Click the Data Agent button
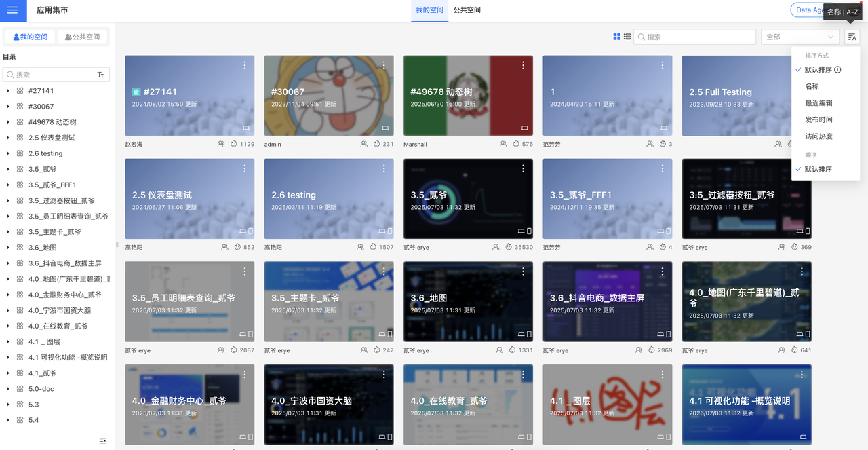Image resolution: width=868 pixels, height=450 pixels. click(x=807, y=10)
